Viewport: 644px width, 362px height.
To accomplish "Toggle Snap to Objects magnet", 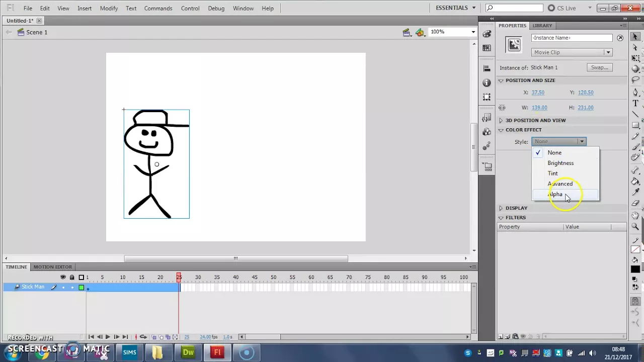I will pyautogui.click(x=635, y=301).
